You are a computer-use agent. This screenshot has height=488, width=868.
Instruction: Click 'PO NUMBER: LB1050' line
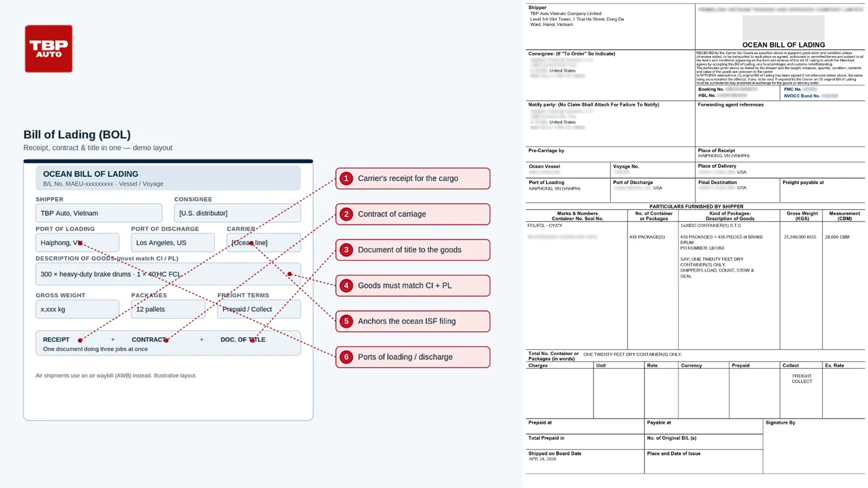pyautogui.click(x=702, y=248)
